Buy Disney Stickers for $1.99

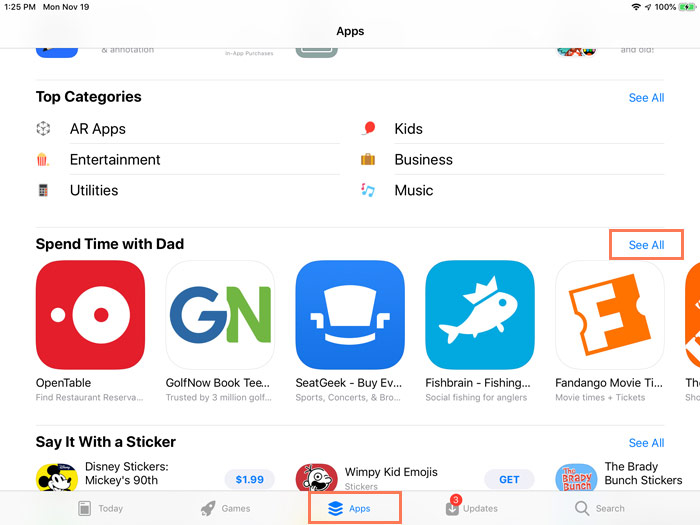(250, 479)
